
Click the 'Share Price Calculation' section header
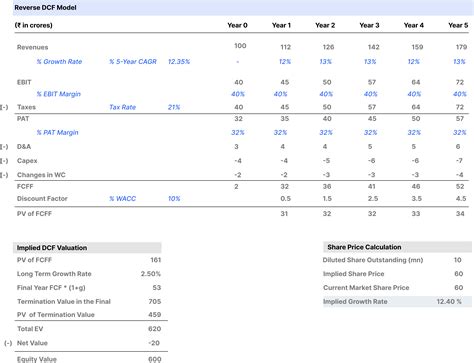coord(397,247)
